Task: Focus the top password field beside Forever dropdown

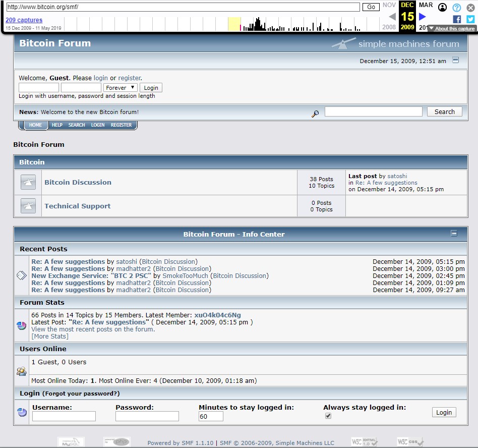Action: (81, 88)
